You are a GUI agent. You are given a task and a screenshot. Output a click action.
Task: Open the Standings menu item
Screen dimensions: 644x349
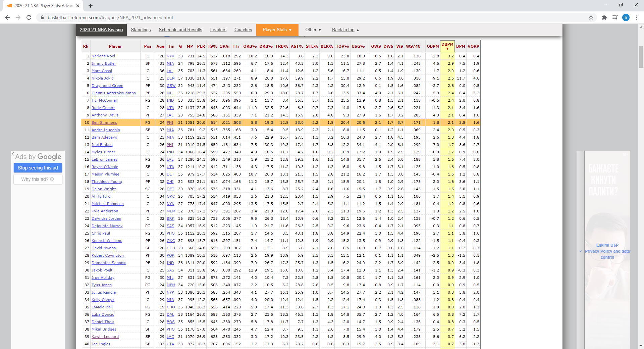click(141, 30)
